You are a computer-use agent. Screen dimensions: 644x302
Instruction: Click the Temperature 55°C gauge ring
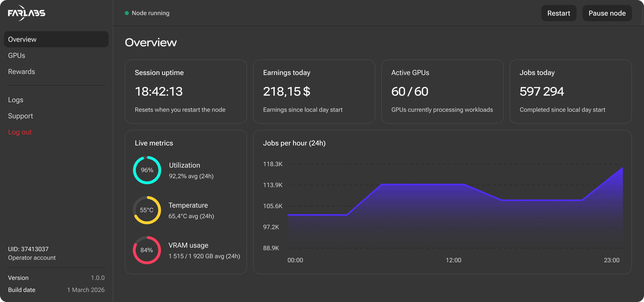tap(147, 210)
